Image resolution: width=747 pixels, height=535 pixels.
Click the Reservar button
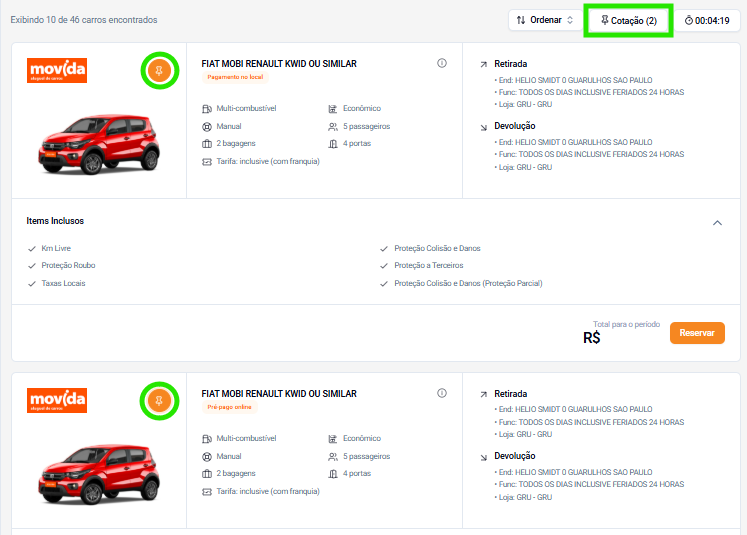(x=697, y=333)
